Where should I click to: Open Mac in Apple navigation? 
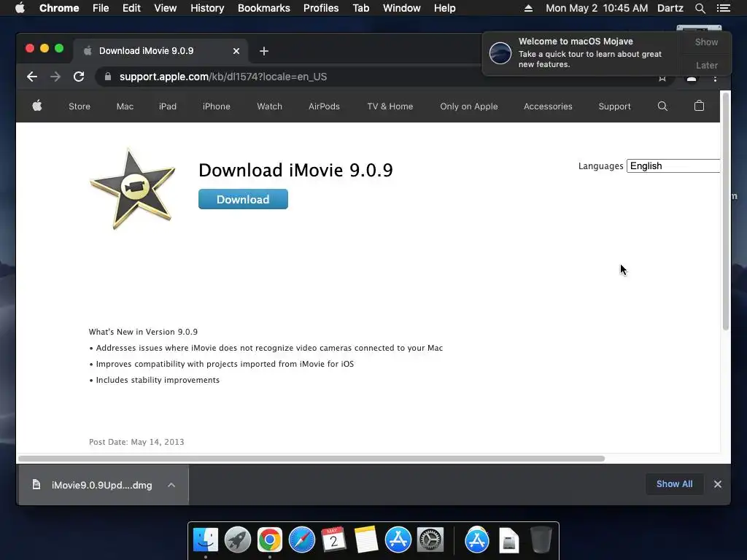(x=125, y=106)
